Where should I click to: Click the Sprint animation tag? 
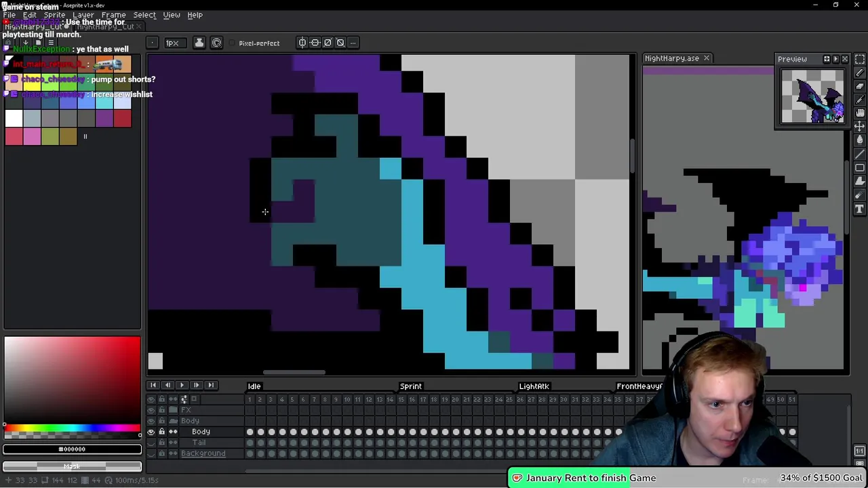(x=410, y=386)
